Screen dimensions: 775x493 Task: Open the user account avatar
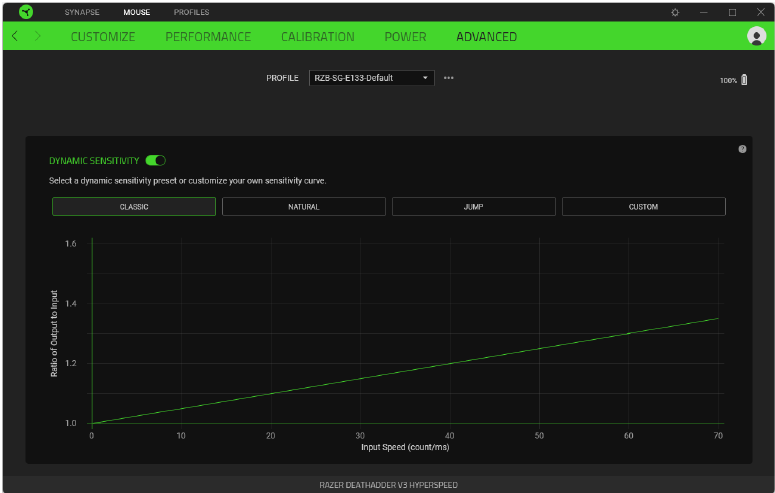pyautogui.click(x=756, y=36)
